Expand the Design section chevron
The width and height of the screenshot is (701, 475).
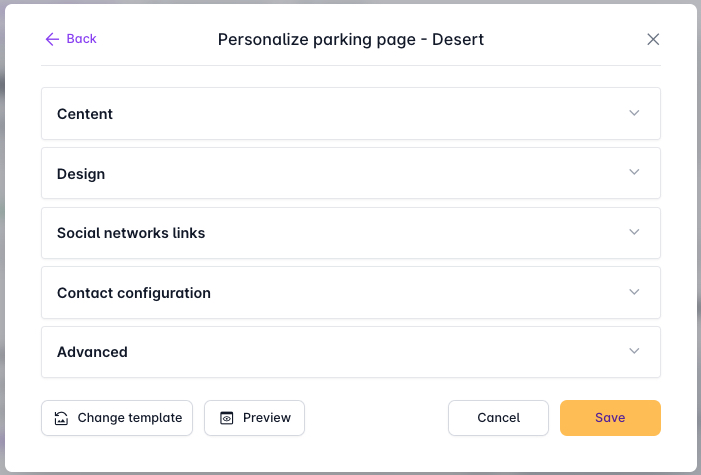pos(634,172)
